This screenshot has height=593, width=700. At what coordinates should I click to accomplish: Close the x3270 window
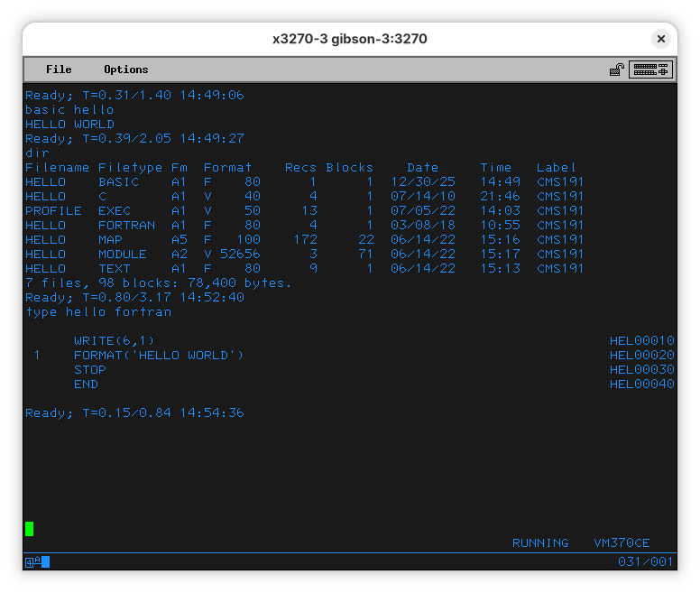[661, 39]
